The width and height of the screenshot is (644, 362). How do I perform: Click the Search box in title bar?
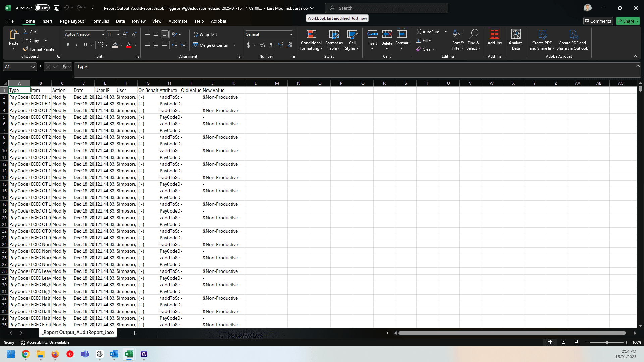tap(386, 8)
